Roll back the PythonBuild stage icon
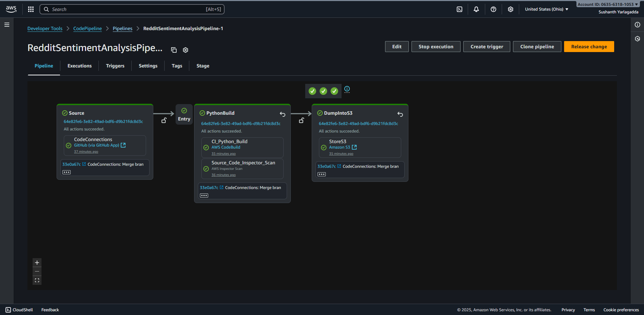This screenshot has width=644, height=315. click(283, 114)
